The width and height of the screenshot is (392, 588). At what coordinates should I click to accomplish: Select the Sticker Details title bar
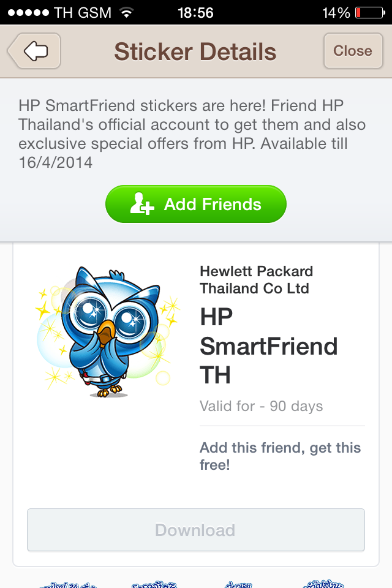coord(196,51)
